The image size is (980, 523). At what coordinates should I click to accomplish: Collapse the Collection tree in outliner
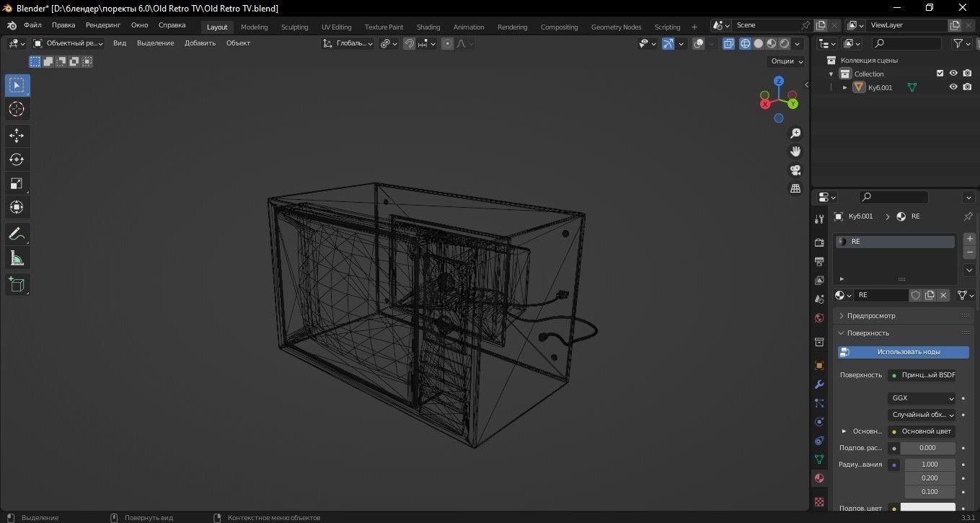click(x=831, y=74)
